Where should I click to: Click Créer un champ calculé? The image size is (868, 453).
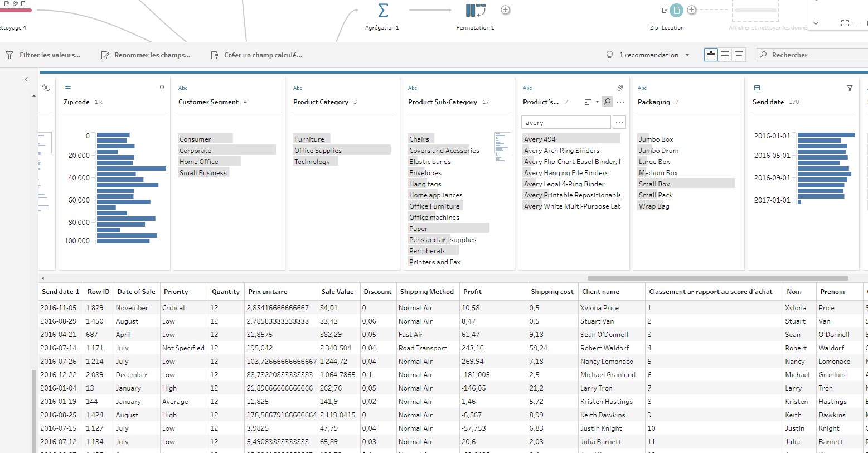(256, 55)
